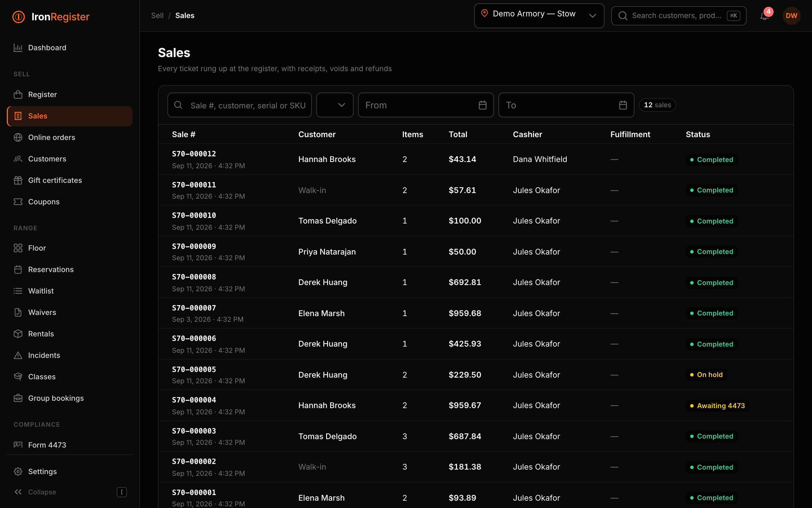The image size is (812, 508).
Task: Open Online orders globe icon
Action: pos(18,137)
